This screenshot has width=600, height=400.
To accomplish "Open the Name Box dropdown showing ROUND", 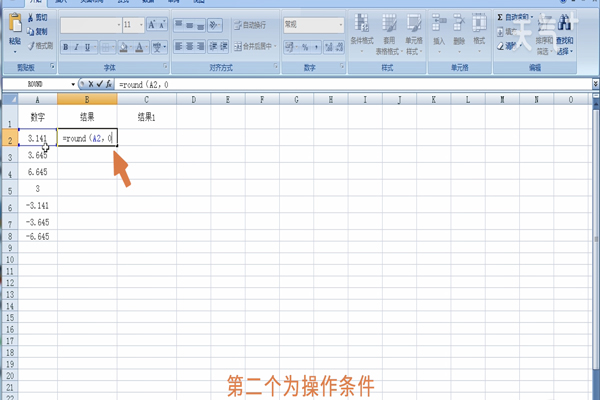I will [x=73, y=84].
